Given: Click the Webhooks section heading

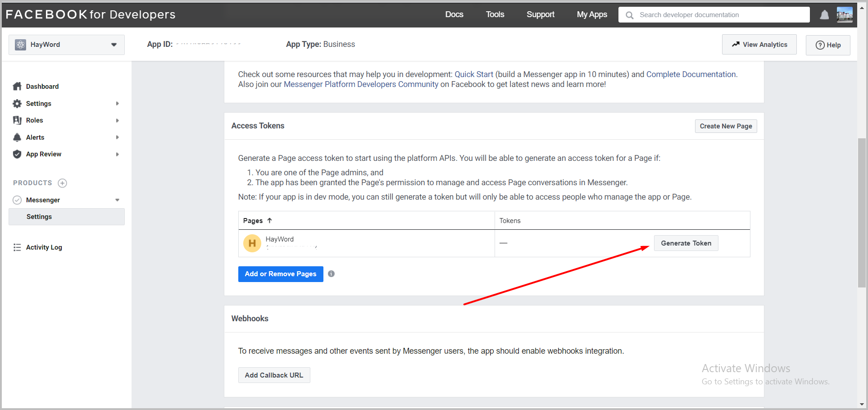Looking at the screenshot, I should pos(250,319).
